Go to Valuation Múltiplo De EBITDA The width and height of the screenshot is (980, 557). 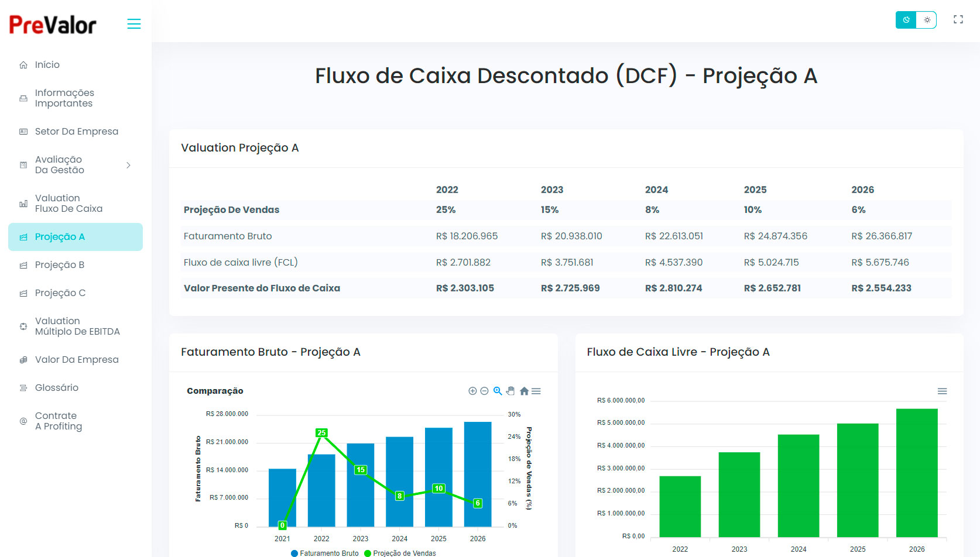(77, 326)
